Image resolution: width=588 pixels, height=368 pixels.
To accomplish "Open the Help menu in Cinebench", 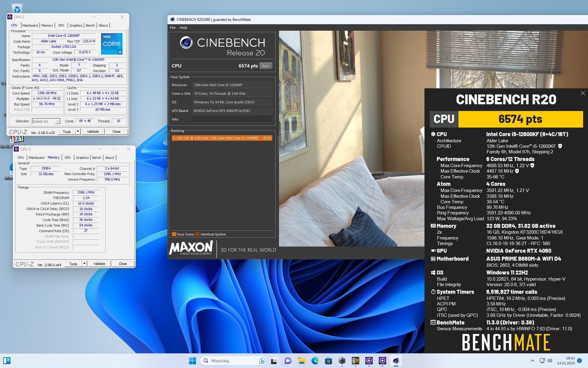I will (183, 28).
